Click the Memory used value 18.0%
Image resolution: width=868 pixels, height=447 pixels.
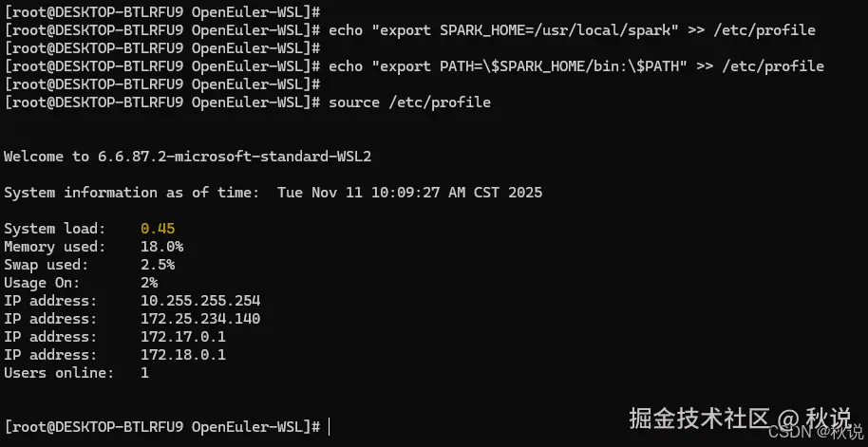coord(161,247)
